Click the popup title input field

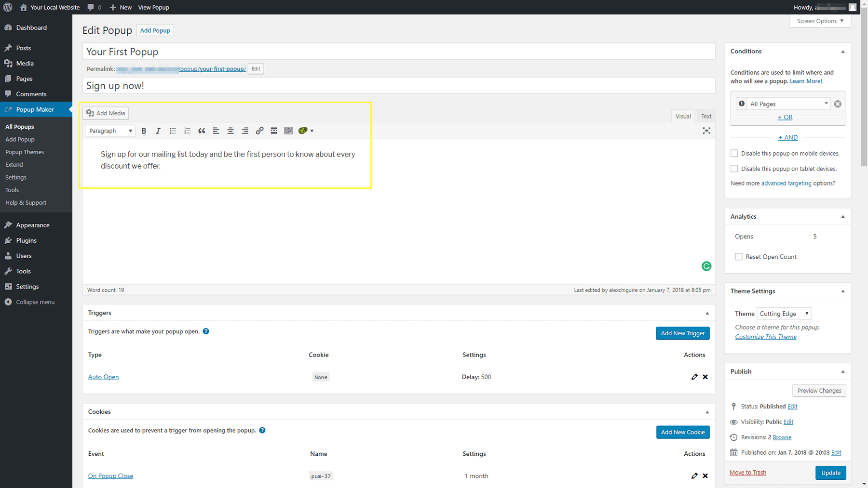[398, 52]
